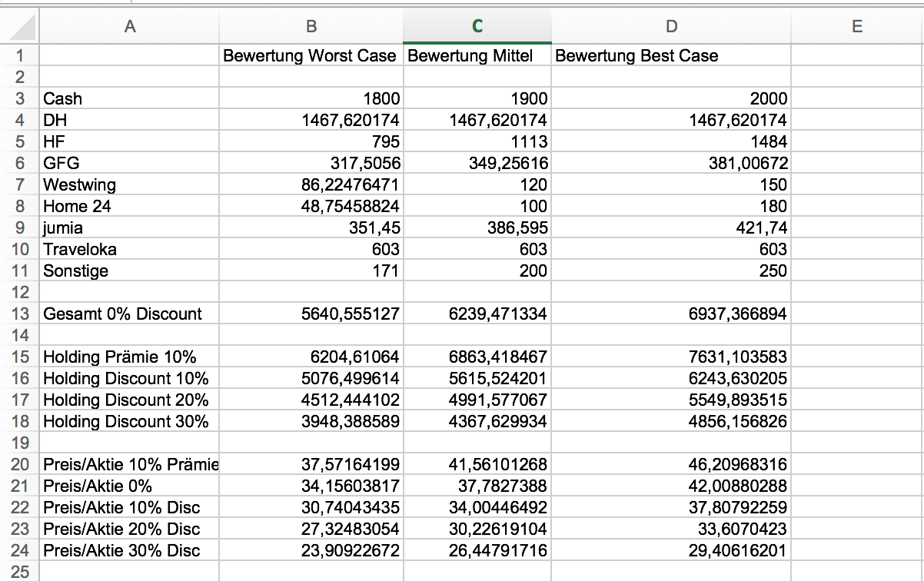924x581 pixels.
Task: Click 'Holding Discount 30%' cell
Action: 129,421
